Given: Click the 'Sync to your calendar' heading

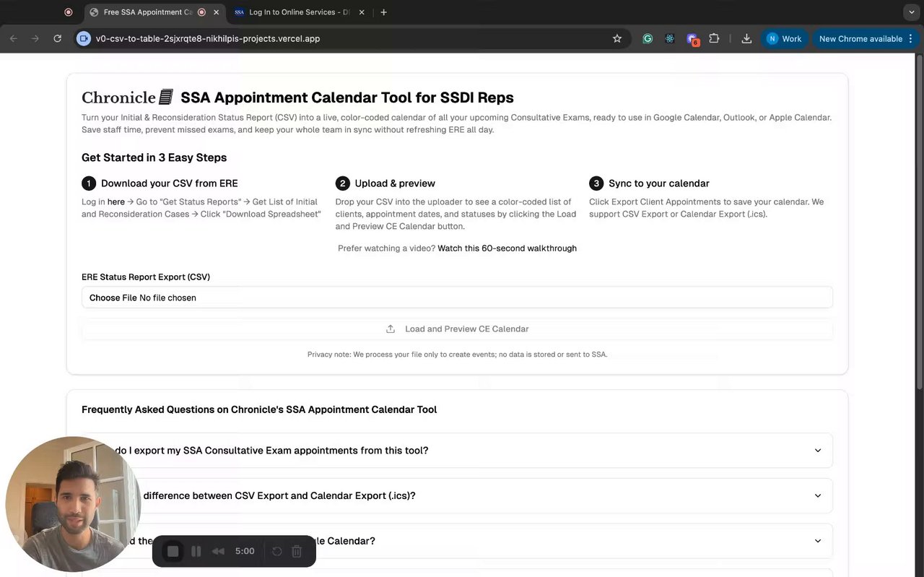Looking at the screenshot, I should 659,183.
